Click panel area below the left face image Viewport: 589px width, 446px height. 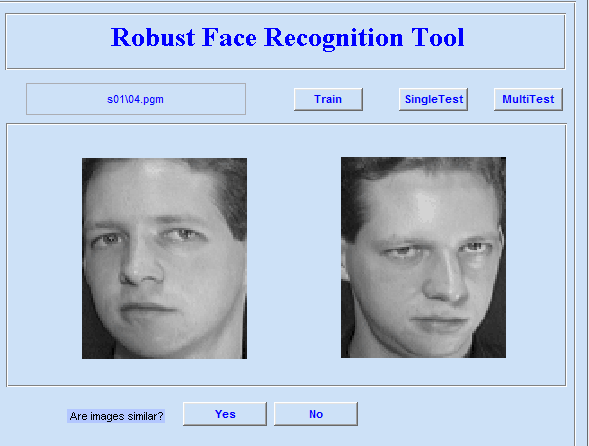coord(165,371)
